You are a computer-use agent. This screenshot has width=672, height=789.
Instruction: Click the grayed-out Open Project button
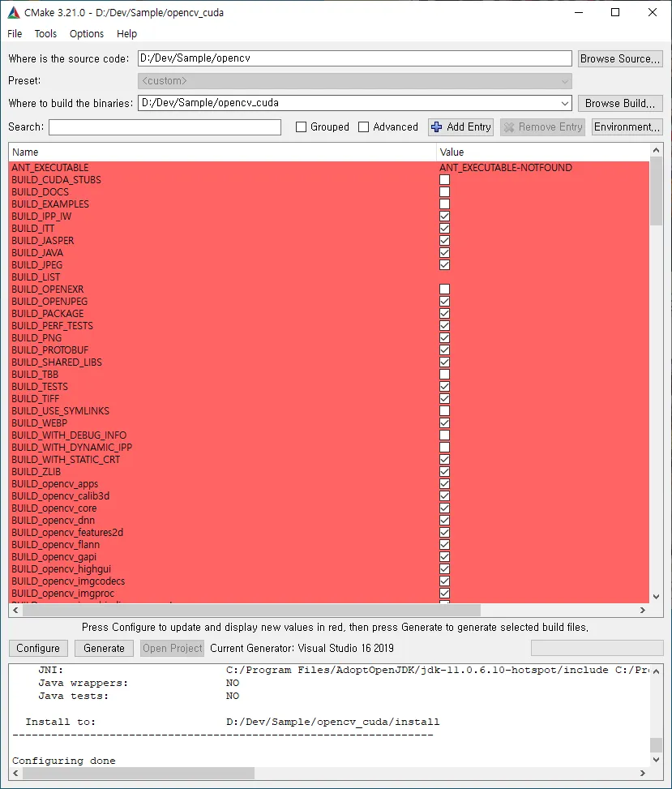(172, 648)
